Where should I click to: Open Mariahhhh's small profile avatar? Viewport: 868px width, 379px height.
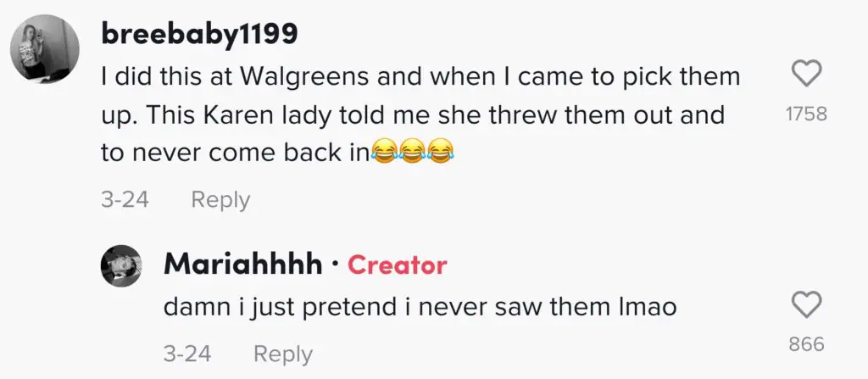pos(120,265)
